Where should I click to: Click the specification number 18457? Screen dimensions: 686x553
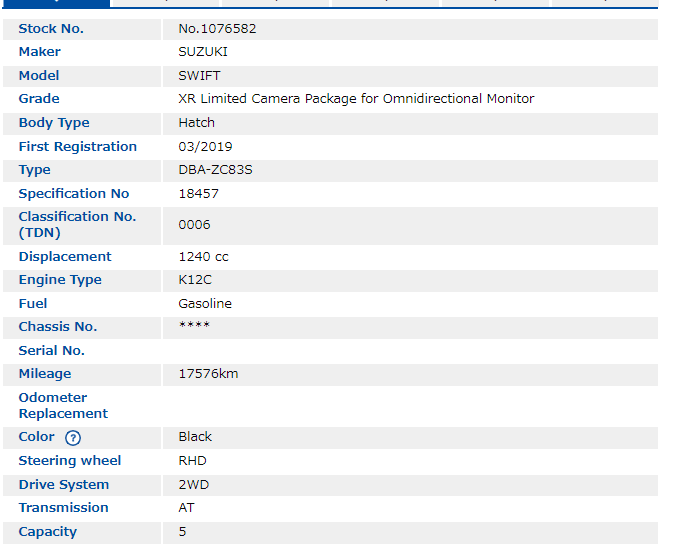click(x=198, y=194)
